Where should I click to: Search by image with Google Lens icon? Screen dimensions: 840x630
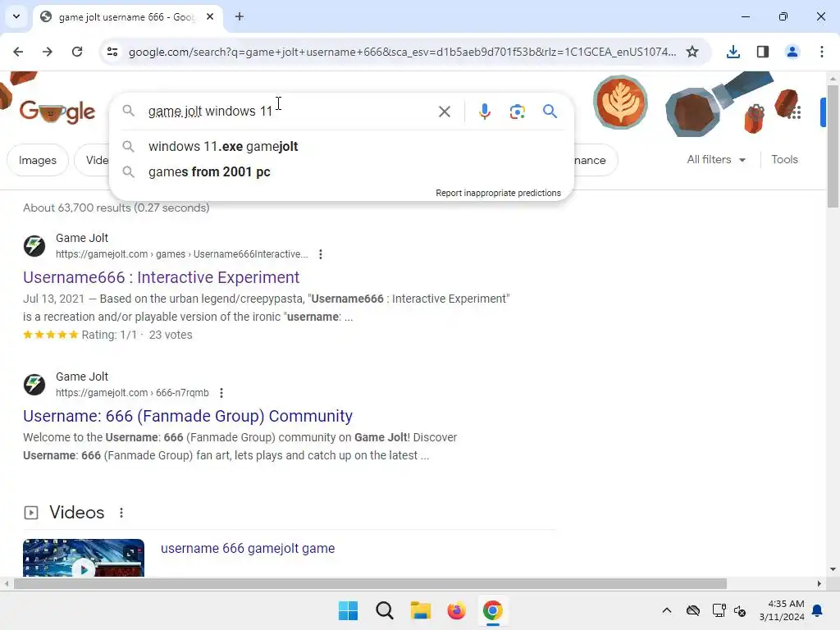click(x=517, y=112)
